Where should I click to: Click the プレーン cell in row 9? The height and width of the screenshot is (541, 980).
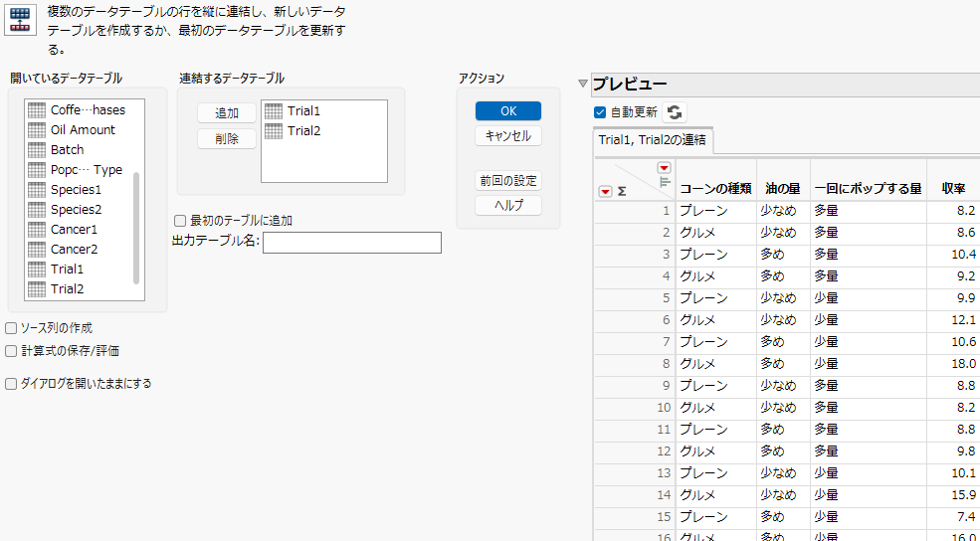point(715,386)
